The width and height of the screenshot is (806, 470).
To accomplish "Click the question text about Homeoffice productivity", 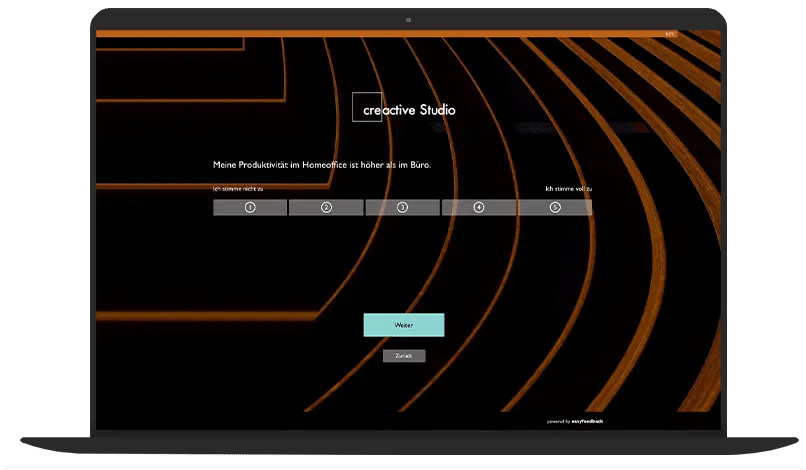I will click(322, 165).
